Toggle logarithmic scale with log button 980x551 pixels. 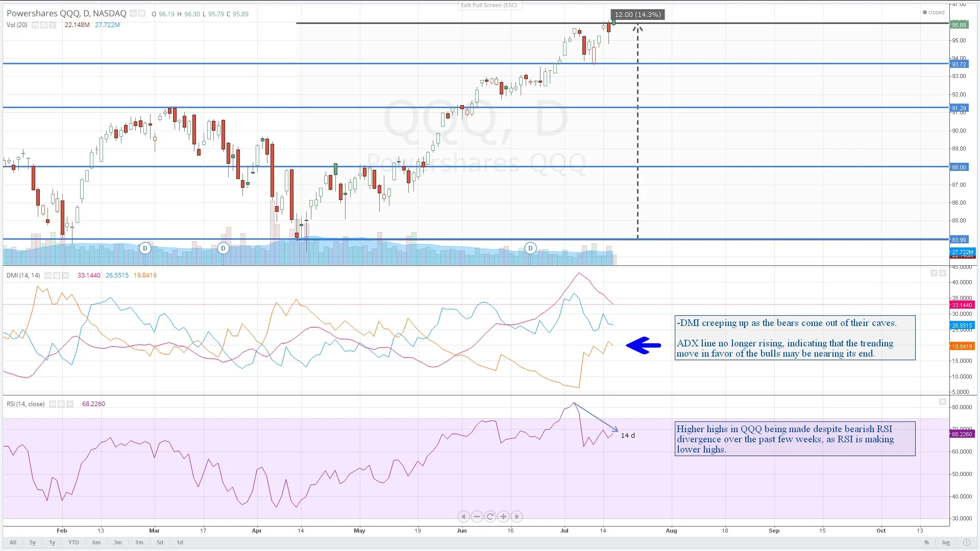click(x=946, y=543)
